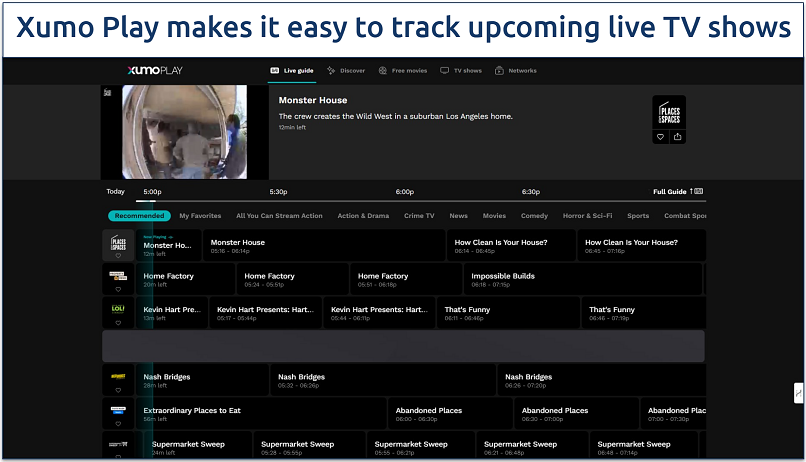This screenshot has height=462, width=806.
Task: Select Home Factory 20m left listing
Action: point(185,279)
